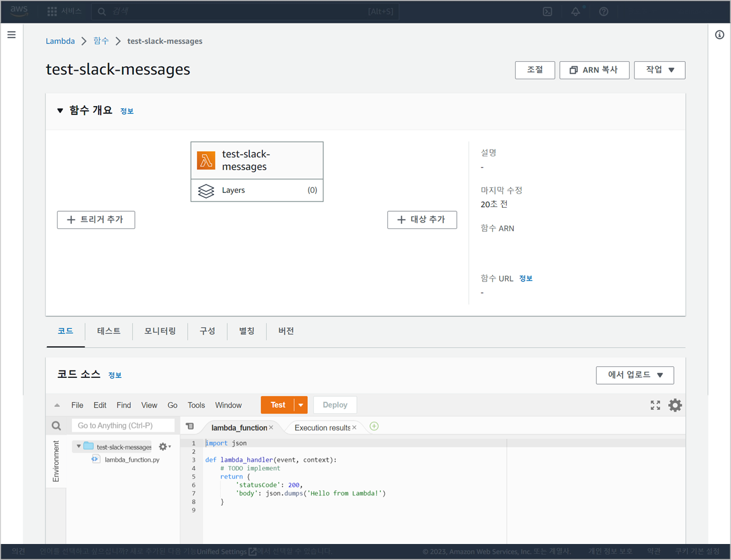
Task: Focus the Go to Anything input
Action: [123, 426]
